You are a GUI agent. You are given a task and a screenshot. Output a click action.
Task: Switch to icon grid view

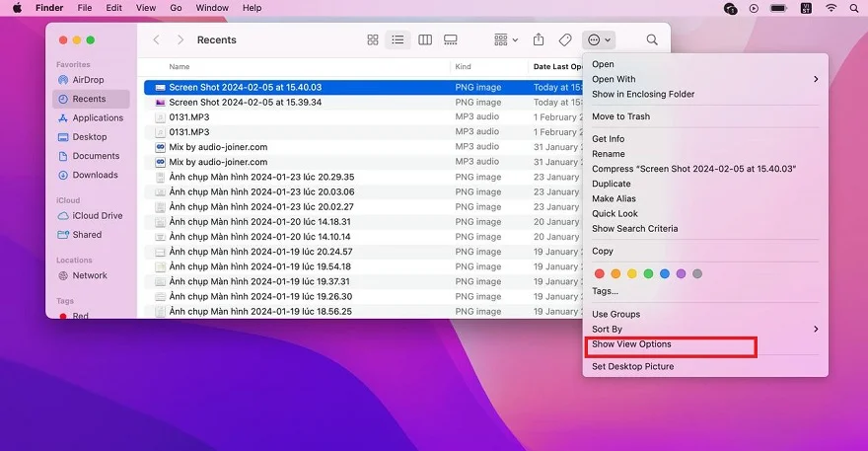[373, 40]
